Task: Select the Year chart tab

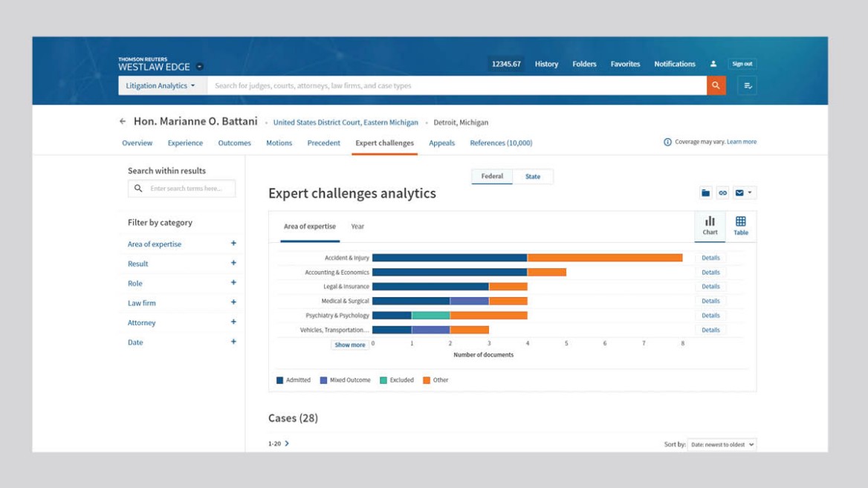Action: click(357, 227)
